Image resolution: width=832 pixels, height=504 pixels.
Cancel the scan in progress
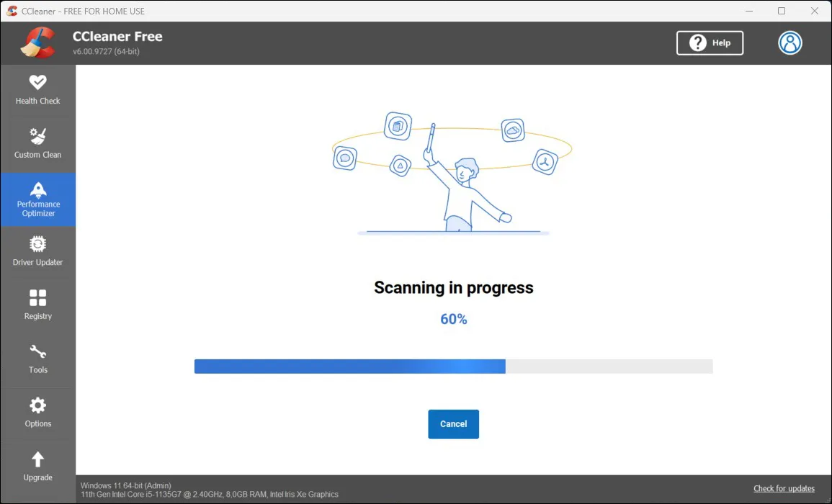453,424
